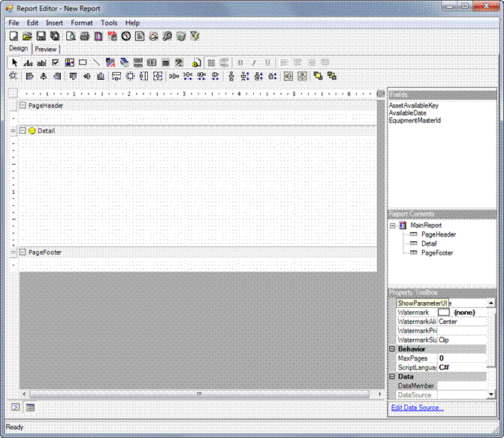
Task: Click the Print icon in toolbar
Action: point(85,35)
